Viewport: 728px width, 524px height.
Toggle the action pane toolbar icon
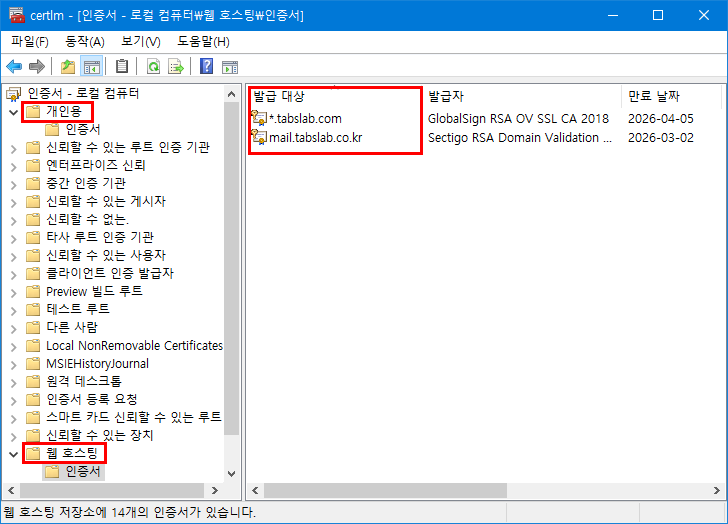click(230, 67)
